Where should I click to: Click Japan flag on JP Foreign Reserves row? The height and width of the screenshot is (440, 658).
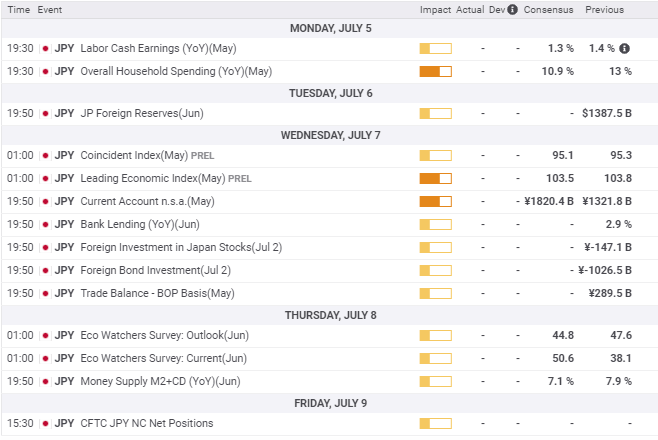point(45,113)
